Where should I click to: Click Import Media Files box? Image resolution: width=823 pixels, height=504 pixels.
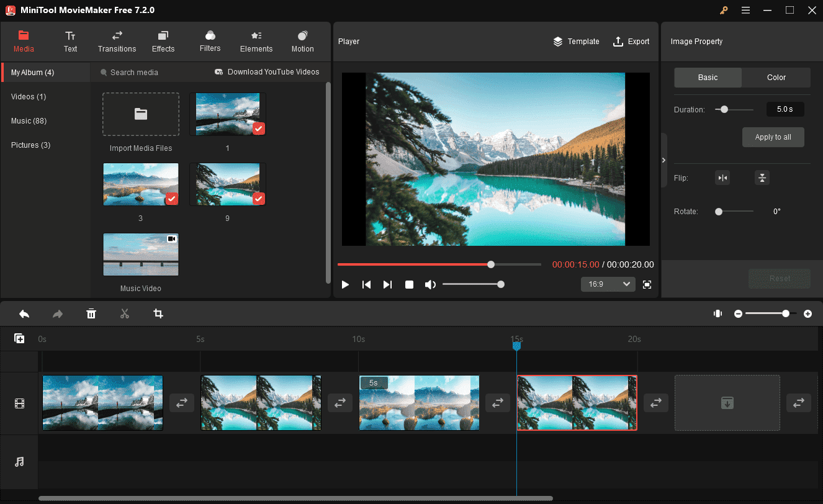coord(141,114)
